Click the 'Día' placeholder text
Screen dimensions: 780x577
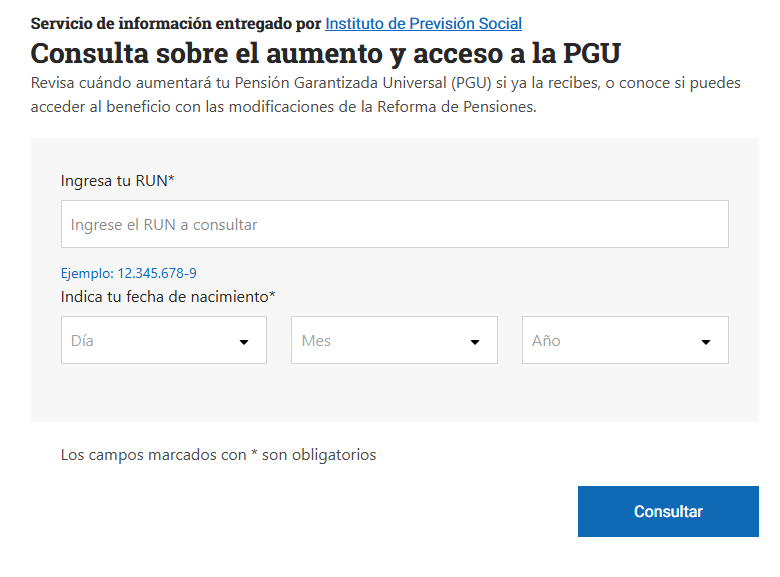[x=82, y=341]
